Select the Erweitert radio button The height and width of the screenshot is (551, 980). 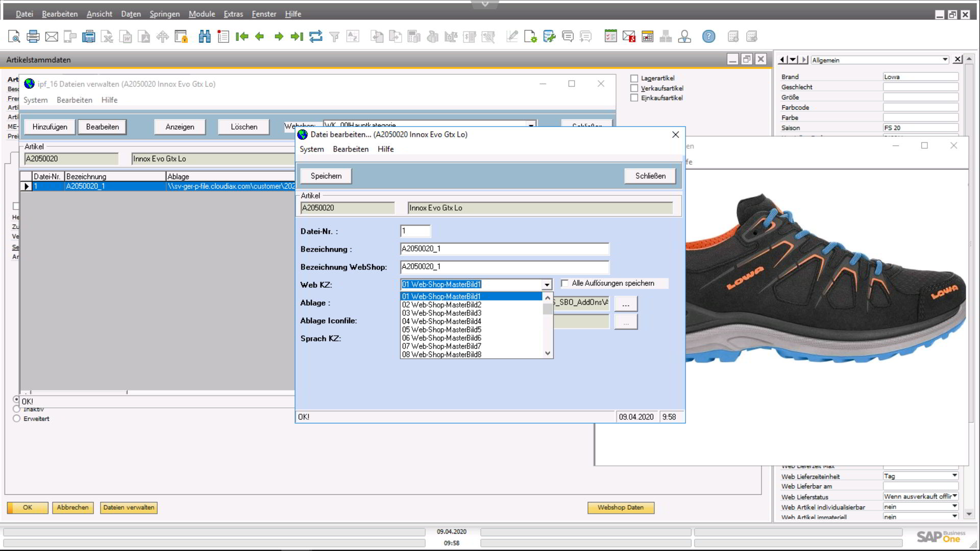tap(17, 419)
